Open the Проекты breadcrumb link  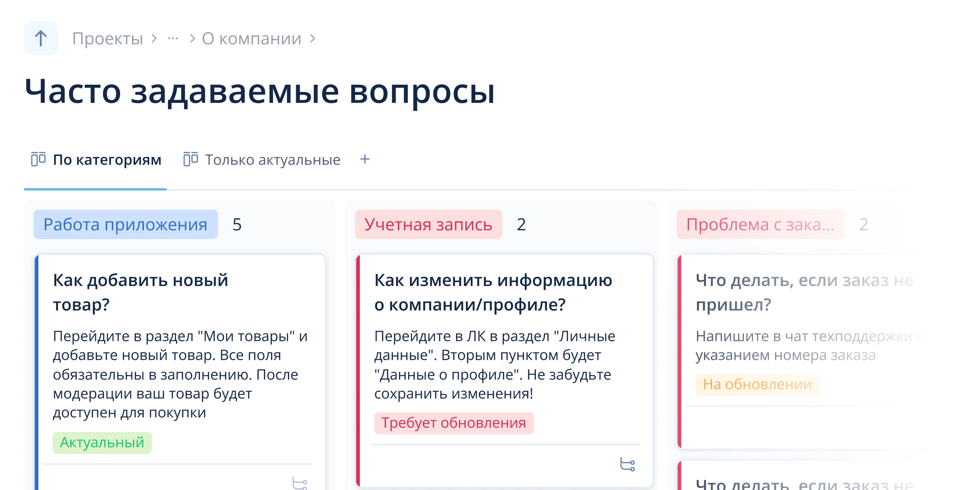pos(108,38)
